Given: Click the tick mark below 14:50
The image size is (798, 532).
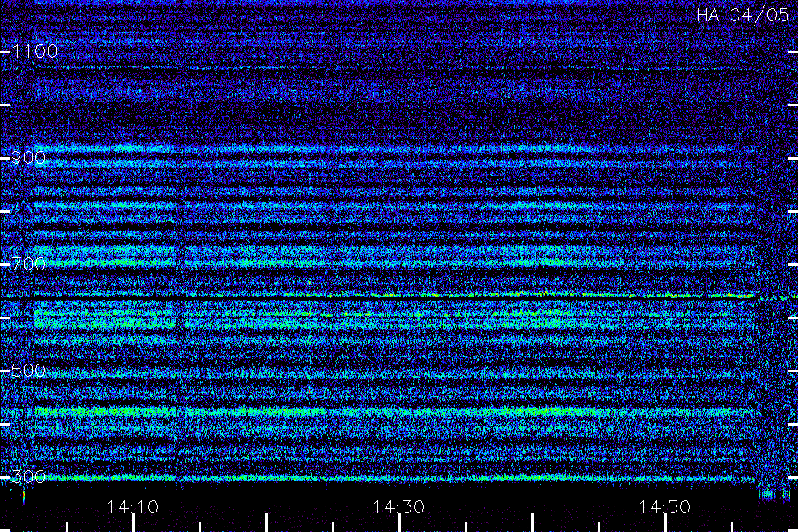Looking at the screenshot, I should click(665, 523).
